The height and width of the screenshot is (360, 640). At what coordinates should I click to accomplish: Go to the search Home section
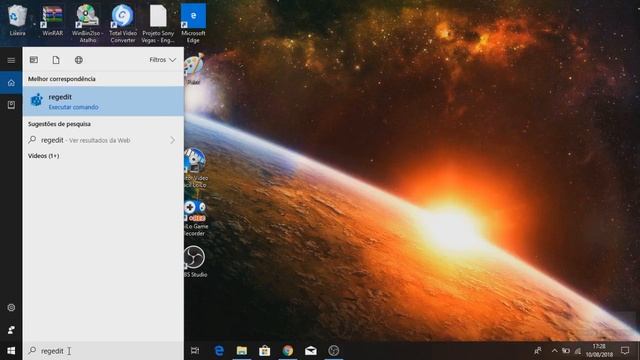11,83
